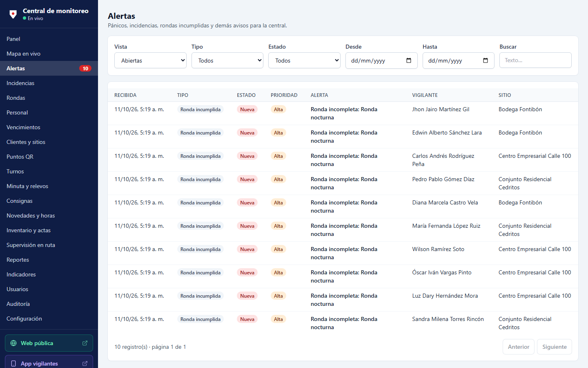
Task: Select the alert row for Jhon Jairo Martínez Gil
Action: click(x=343, y=113)
